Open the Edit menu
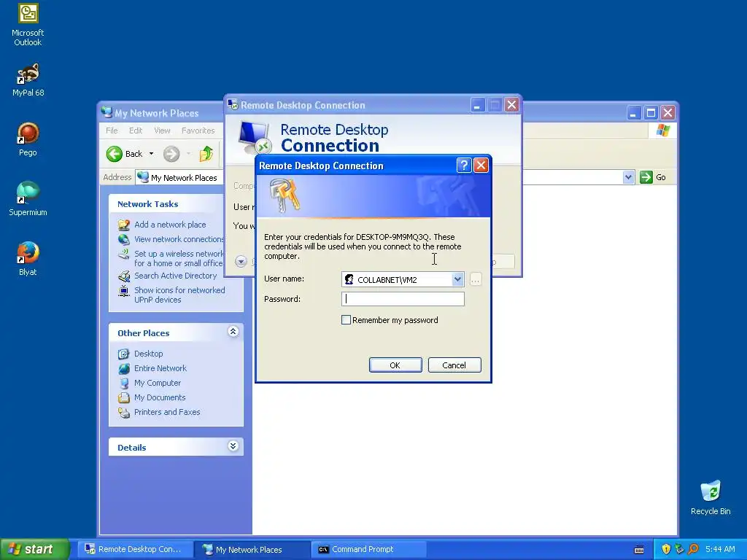 click(136, 131)
